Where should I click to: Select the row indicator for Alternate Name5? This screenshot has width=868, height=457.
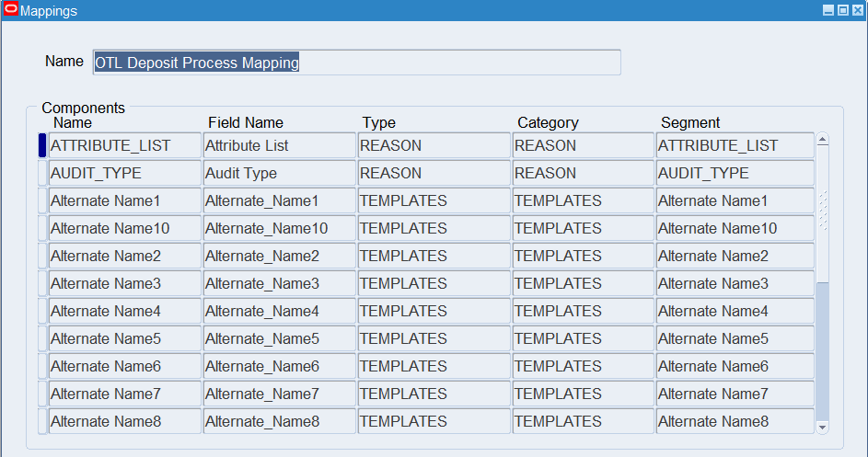pyautogui.click(x=41, y=338)
